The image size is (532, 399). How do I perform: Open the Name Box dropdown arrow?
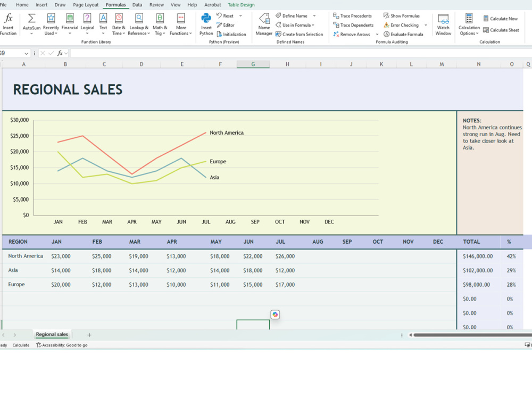tap(26, 53)
